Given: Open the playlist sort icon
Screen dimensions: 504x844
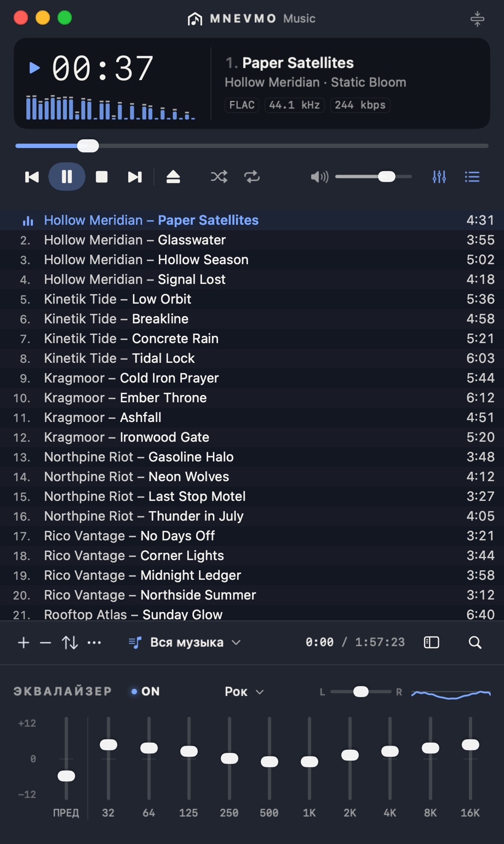Looking at the screenshot, I should [x=70, y=642].
